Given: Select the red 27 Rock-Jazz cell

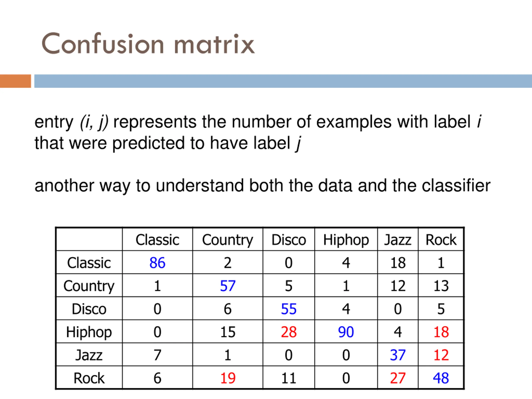Looking at the screenshot, I should point(398,378).
